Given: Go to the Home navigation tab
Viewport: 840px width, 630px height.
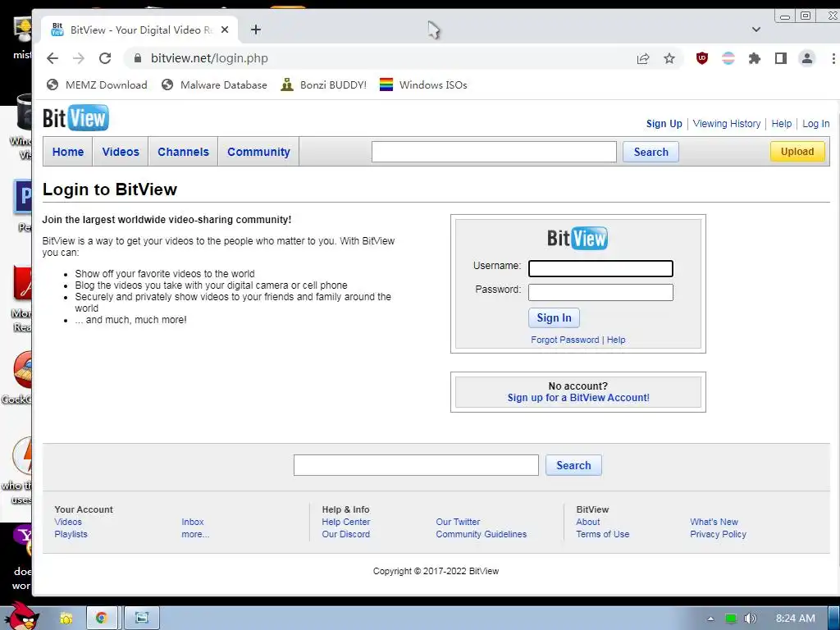Looking at the screenshot, I should tap(68, 152).
